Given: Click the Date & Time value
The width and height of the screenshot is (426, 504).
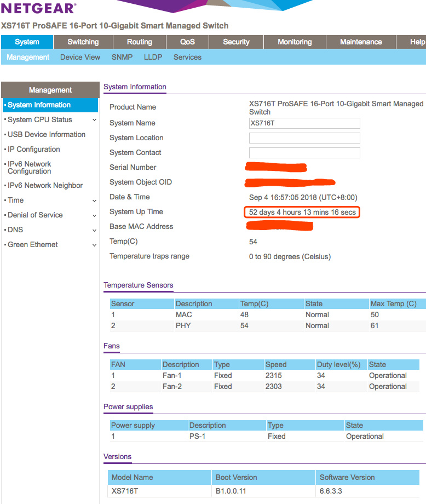Looking at the screenshot, I should pos(303,197).
